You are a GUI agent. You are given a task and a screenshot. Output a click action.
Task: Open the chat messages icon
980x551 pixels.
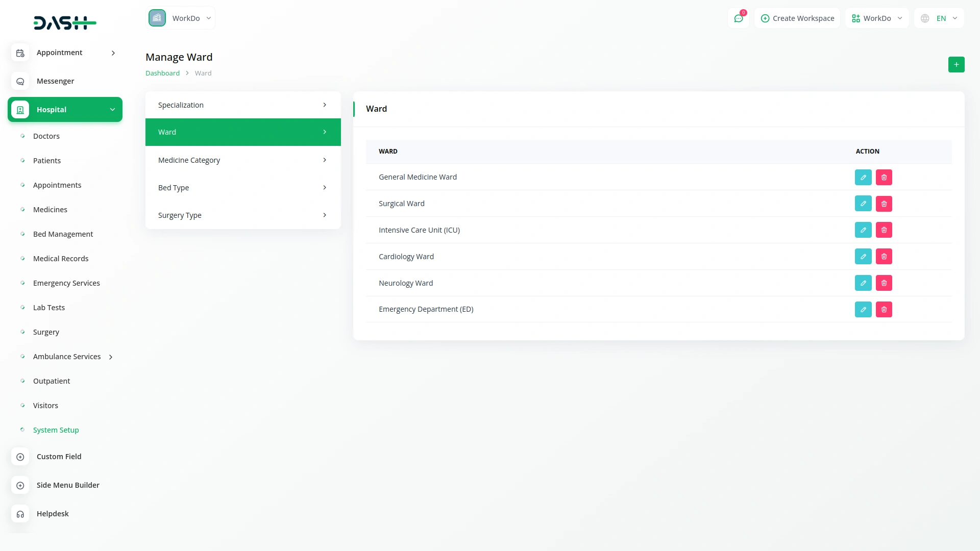pyautogui.click(x=738, y=18)
